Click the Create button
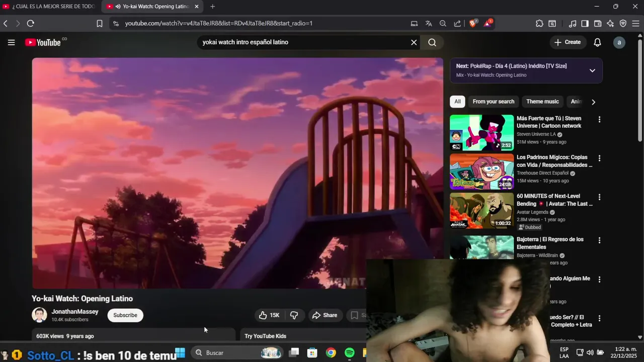 (568, 42)
